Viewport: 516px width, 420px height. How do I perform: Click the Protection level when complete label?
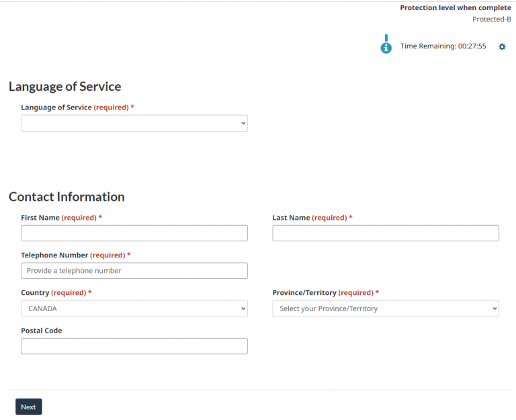tap(456, 8)
